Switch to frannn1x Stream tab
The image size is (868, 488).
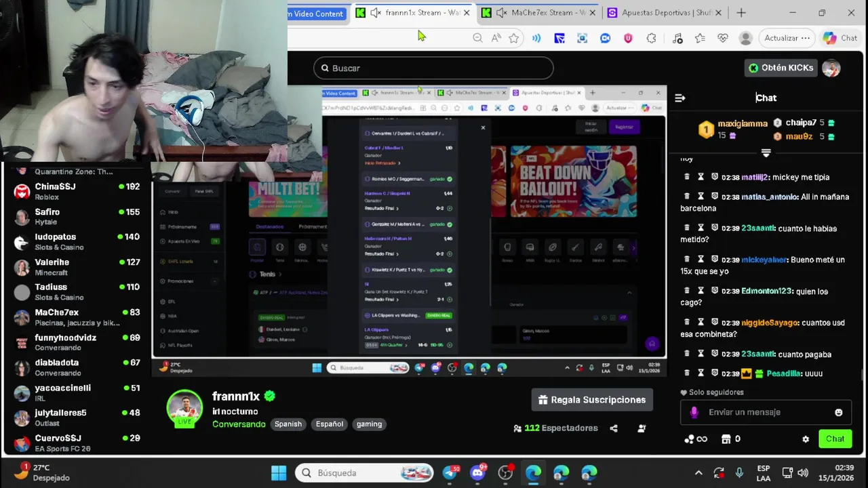(414, 13)
